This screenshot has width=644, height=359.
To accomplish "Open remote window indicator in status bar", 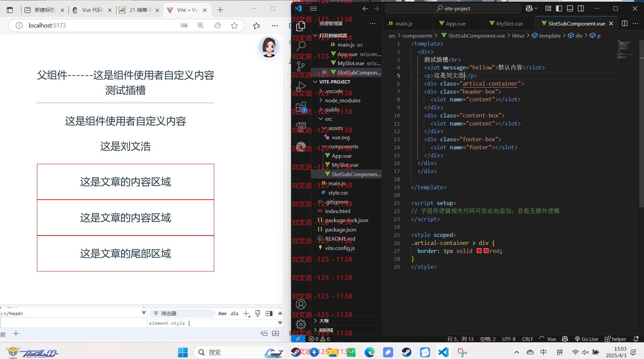I will click(298, 339).
